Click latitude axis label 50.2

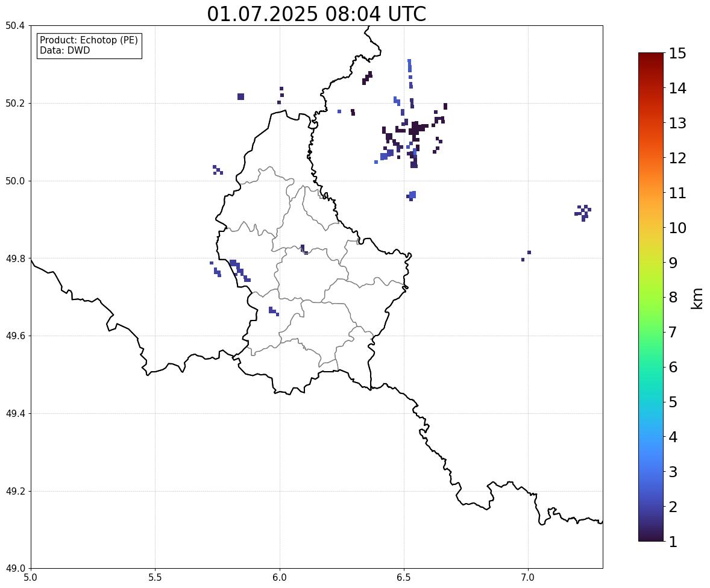coord(15,103)
